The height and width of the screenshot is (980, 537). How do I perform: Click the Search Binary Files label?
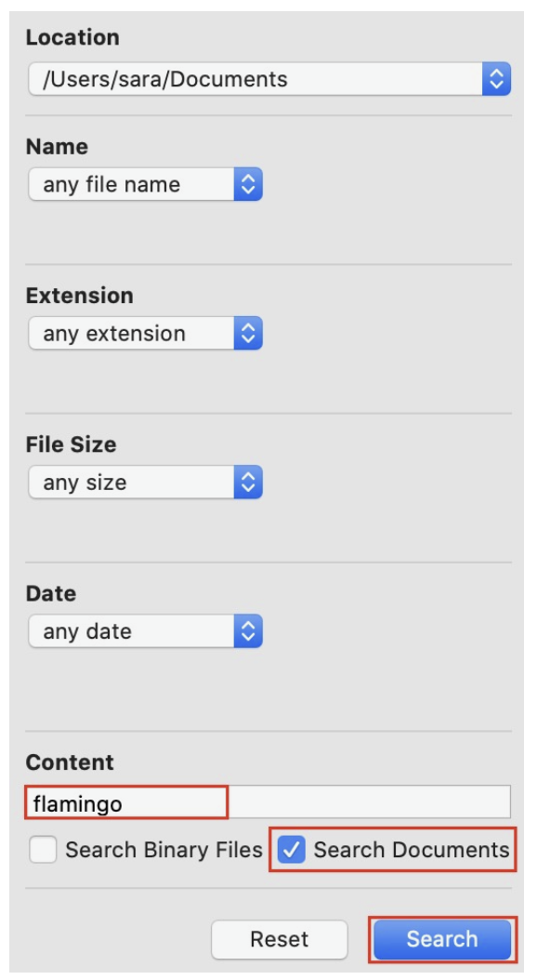click(164, 850)
